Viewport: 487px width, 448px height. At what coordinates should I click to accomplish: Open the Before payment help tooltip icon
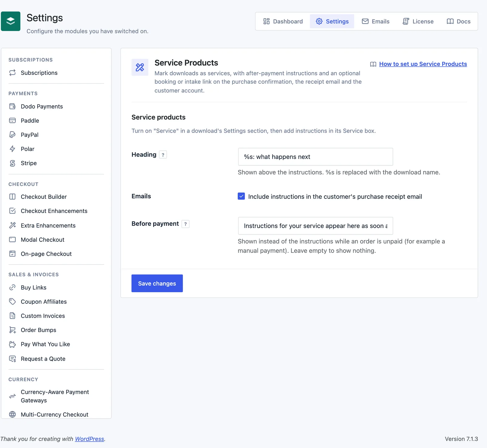[x=185, y=224]
